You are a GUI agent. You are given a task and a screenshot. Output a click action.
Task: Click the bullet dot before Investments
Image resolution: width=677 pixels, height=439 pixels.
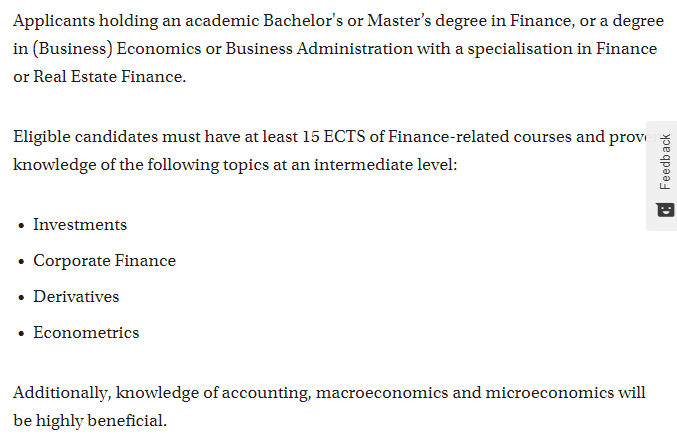tap(21, 226)
